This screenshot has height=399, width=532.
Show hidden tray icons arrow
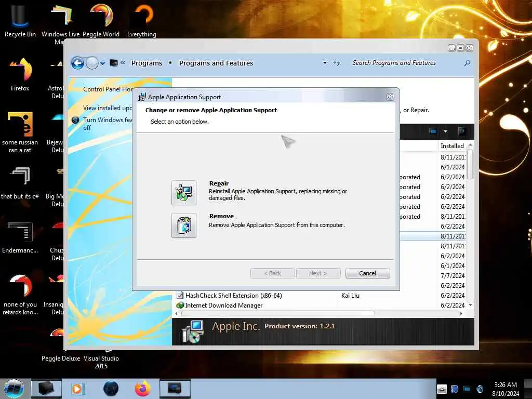pyautogui.click(x=442, y=389)
